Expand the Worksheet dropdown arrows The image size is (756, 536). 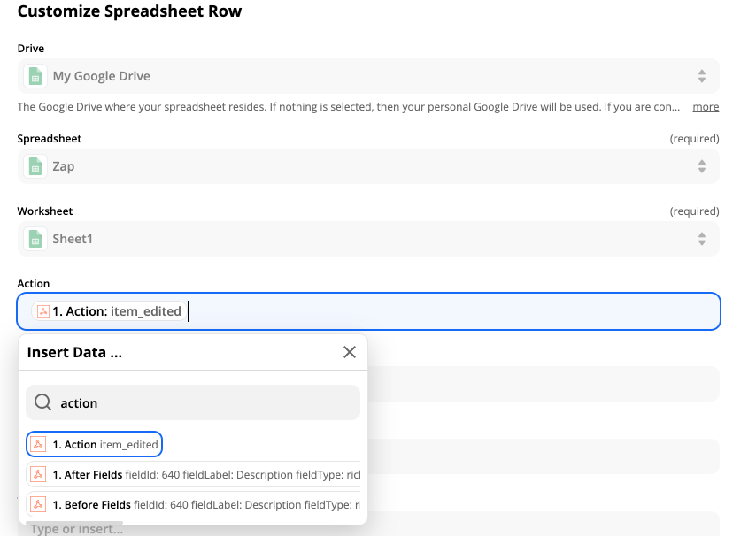tap(701, 239)
